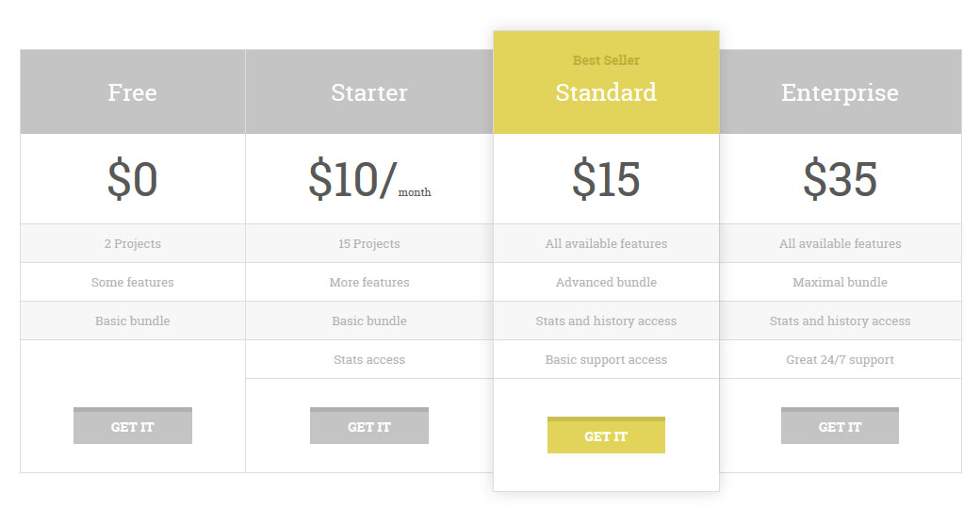
Task: Click Basic support access feature
Action: coord(606,360)
